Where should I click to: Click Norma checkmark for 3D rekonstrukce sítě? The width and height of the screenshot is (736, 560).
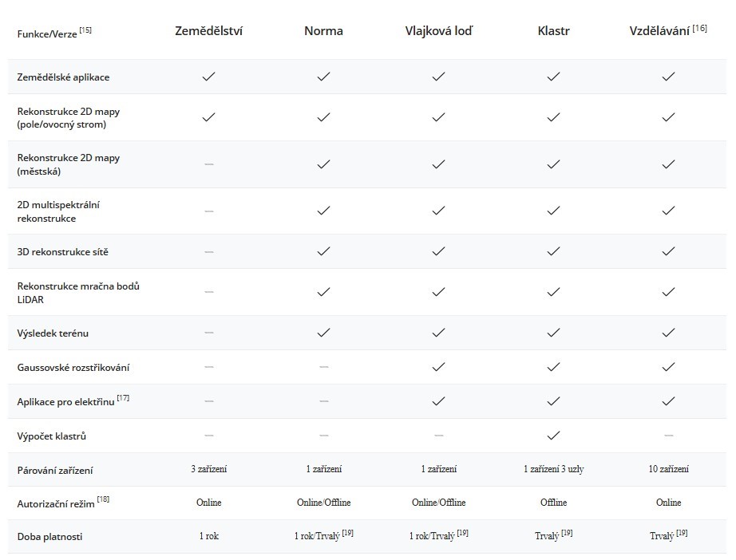tap(323, 251)
